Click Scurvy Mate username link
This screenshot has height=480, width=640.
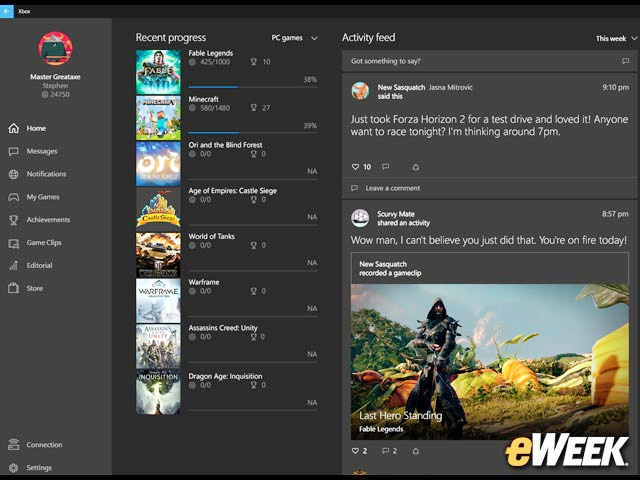[x=396, y=214]
